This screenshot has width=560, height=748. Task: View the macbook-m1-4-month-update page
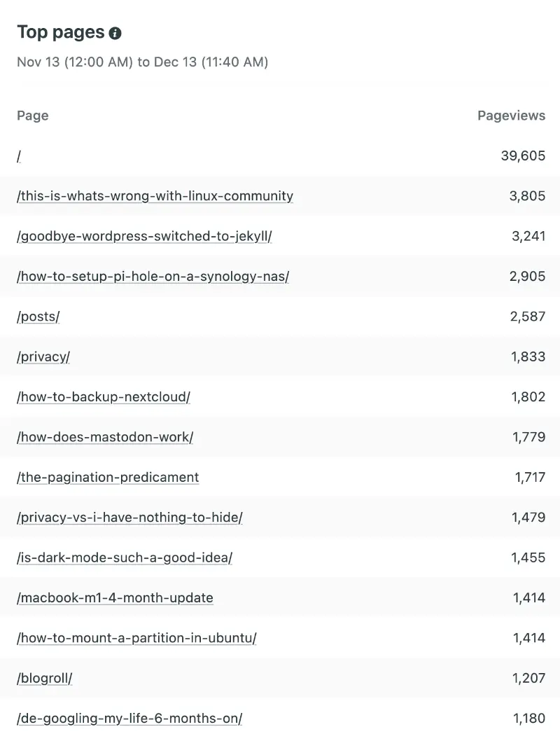click(x=115, y=597)
